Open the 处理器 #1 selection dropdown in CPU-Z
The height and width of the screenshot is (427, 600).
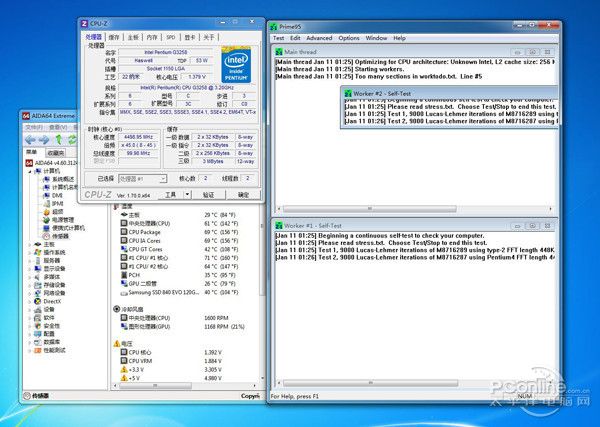tap(163, 179)
